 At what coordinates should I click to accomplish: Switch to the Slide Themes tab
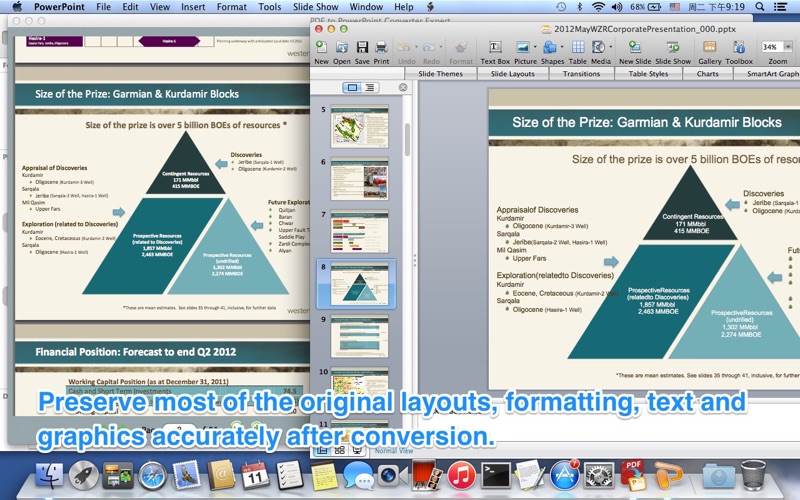440,73
